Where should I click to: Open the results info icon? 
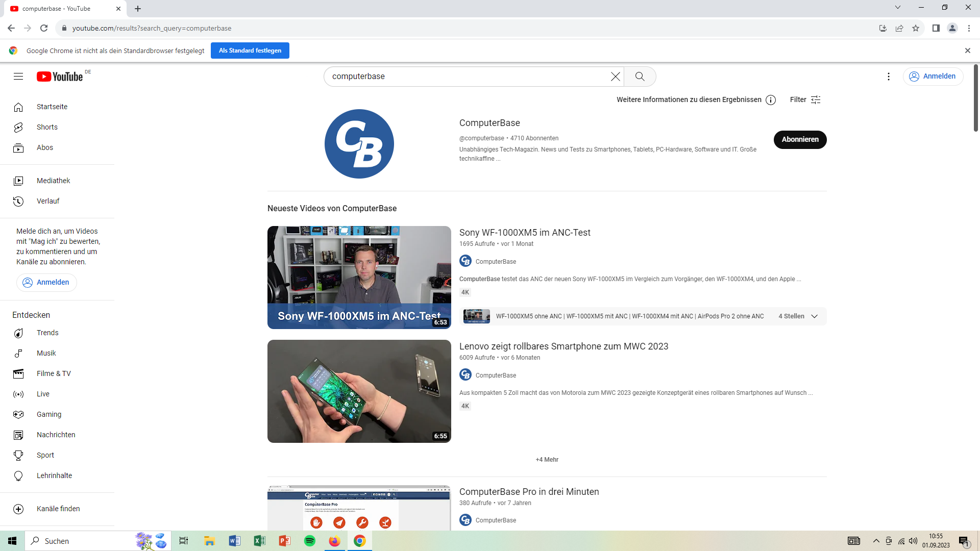771,100
